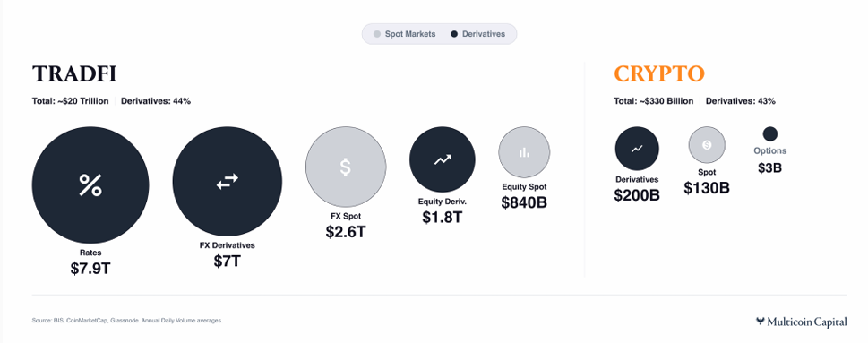Toggle the Spot Markets legend entry
Screen dimensions: 868x343
click(405, 34)
